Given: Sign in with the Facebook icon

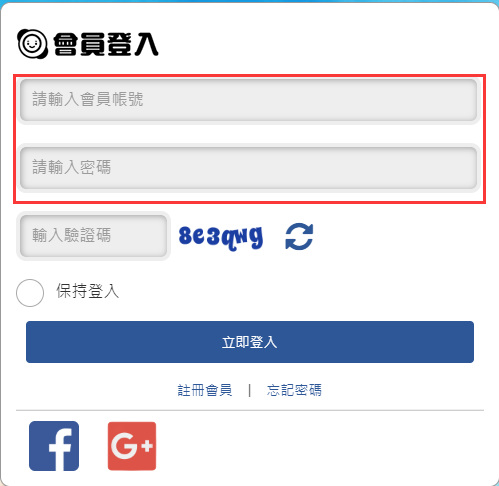Looking at the screenshot, I should (x=54, y=446).
